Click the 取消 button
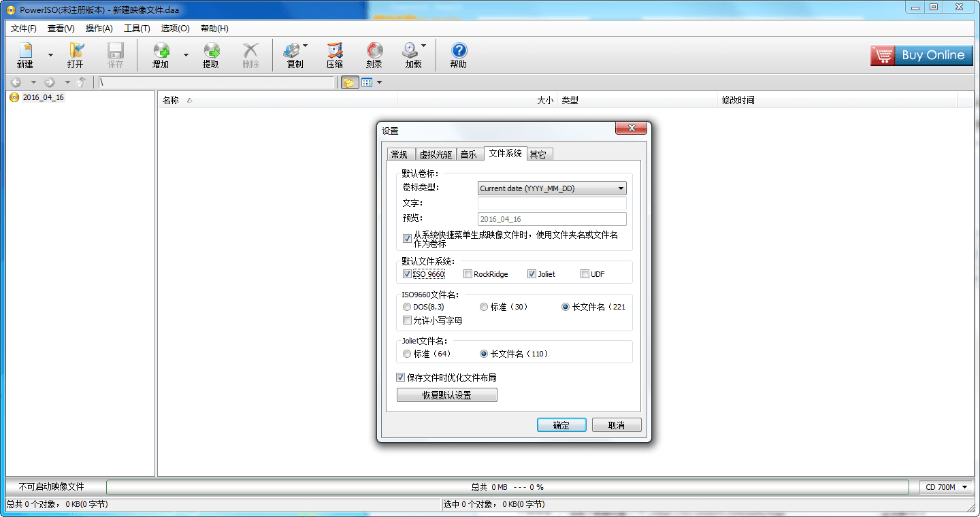 pyautogui.click(x=617, y=425)
